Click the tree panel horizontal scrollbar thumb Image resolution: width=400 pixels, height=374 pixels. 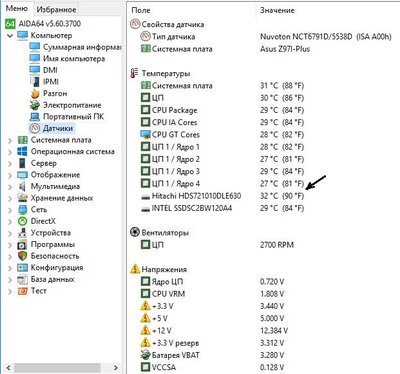pyautogui.click(x=57, y=368)
